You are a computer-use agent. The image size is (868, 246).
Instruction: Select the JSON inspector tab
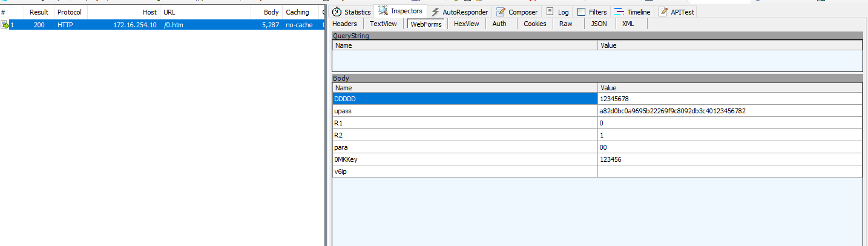[599, 24]
